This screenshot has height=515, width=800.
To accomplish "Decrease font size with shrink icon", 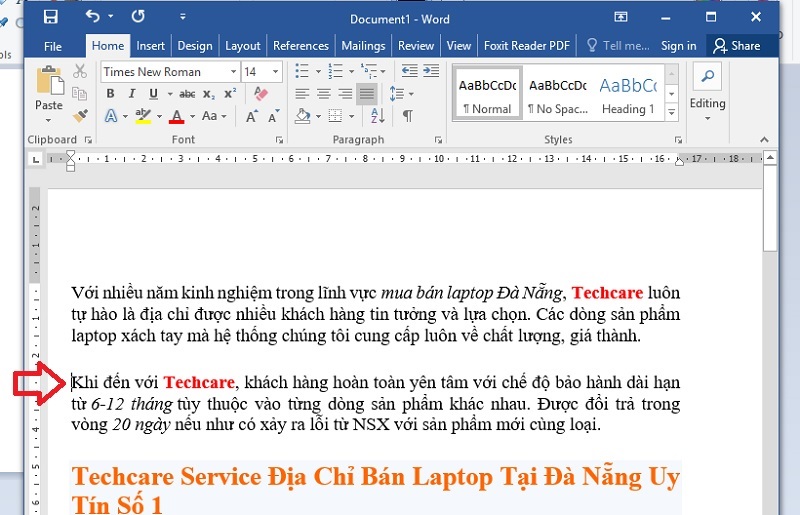I will tap(274, 116).
